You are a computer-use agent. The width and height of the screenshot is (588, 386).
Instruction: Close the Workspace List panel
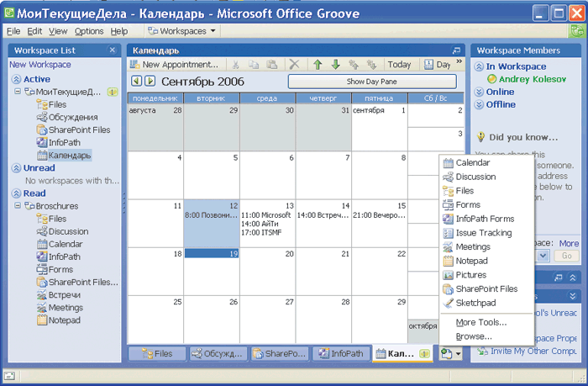point(112,50)
